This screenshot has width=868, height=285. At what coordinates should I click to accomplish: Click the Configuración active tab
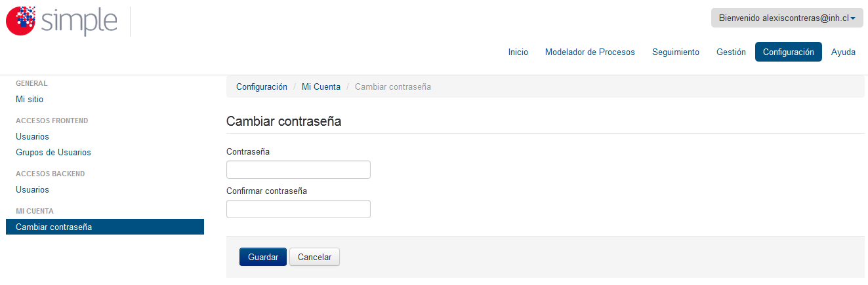[x=789, y=52]
